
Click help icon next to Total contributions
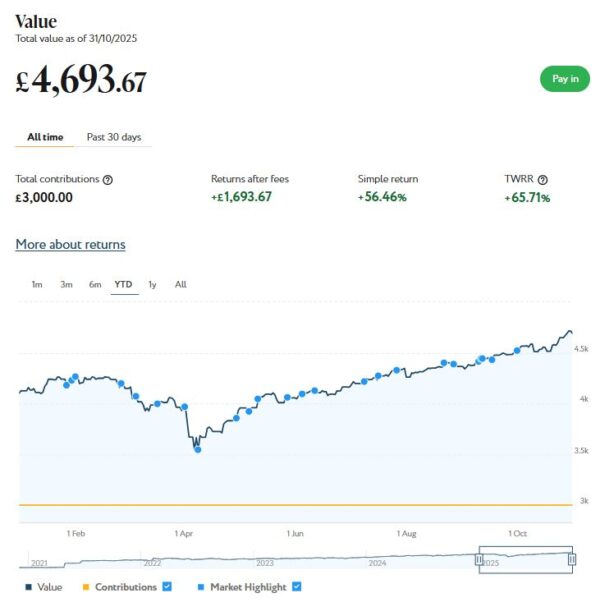(108, 179)
